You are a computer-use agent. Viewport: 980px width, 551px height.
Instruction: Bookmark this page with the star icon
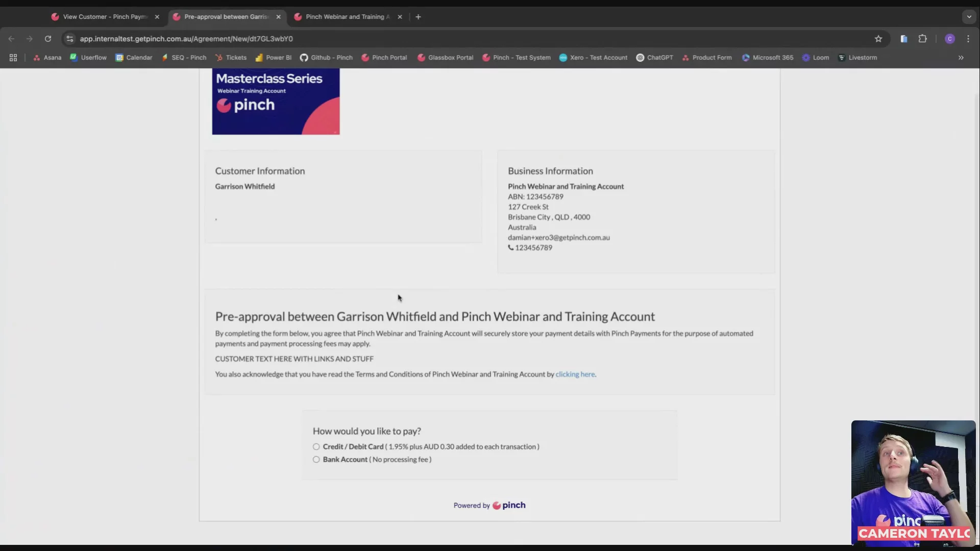[x=878, y=39]
